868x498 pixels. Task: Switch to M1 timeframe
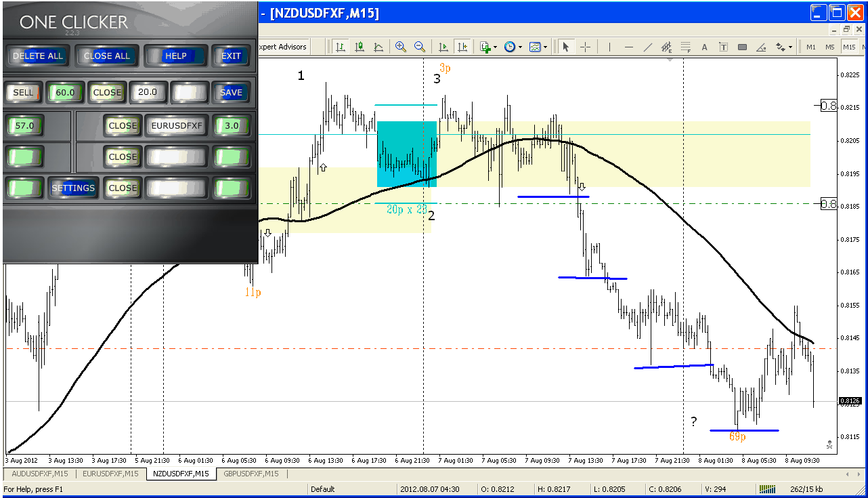(811, 47)
